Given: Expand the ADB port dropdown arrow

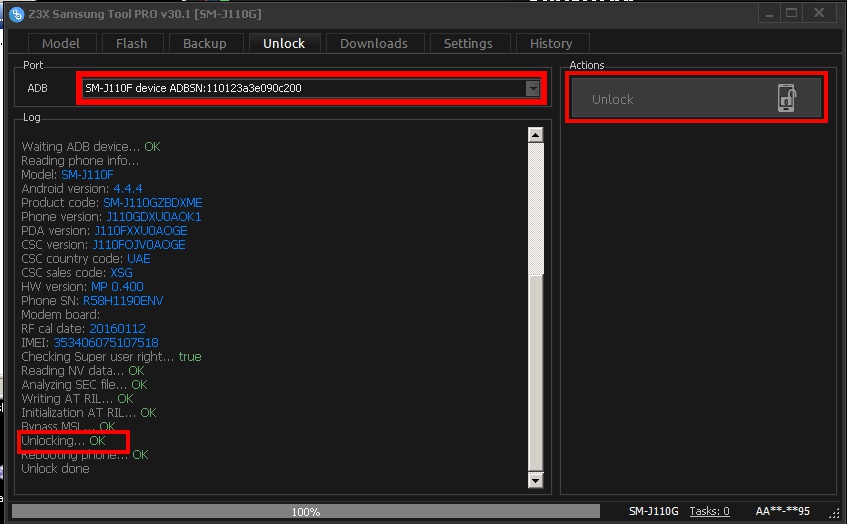Looking at the screenshot, I should coord(533,88).
